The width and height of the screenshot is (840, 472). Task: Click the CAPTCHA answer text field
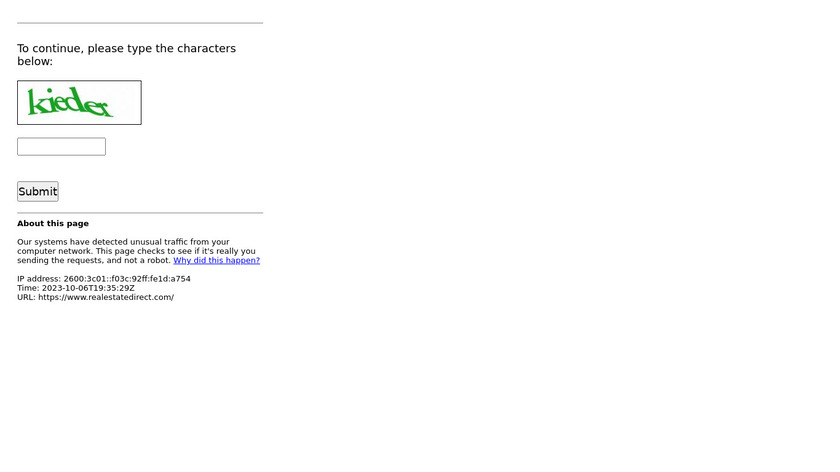(61, 147)
